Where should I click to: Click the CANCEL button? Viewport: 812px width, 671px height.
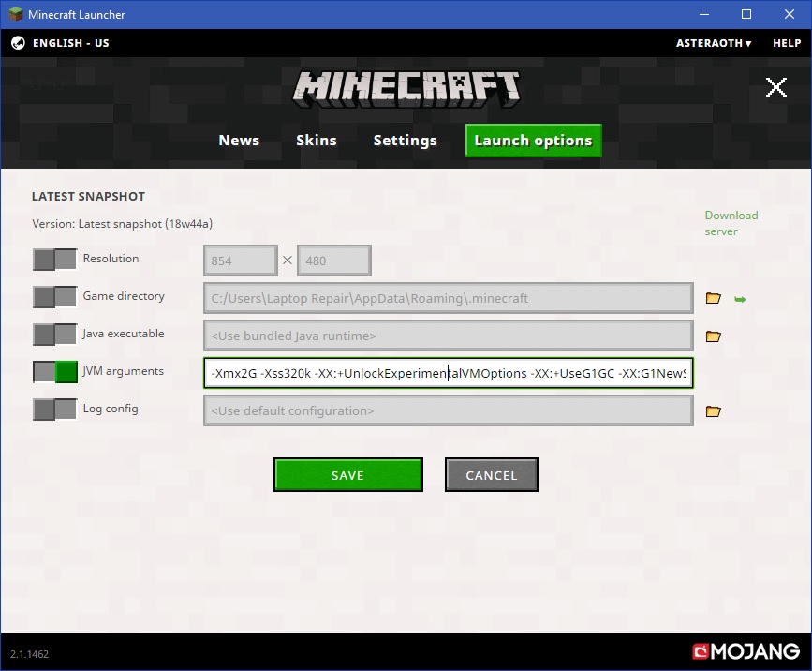[492, 474]
